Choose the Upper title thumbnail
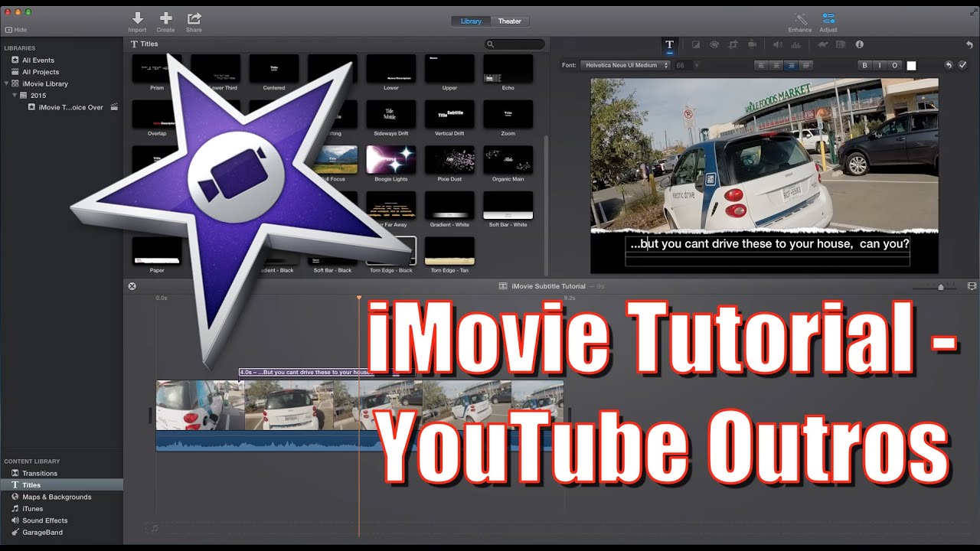This screenshot has width=980, height=551. pyautogui.click(x=449, y=69)
